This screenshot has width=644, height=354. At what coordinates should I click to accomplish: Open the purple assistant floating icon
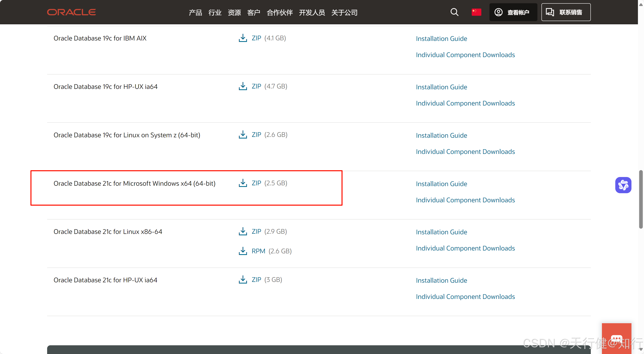pyautogui.click(x=623, y=185)
